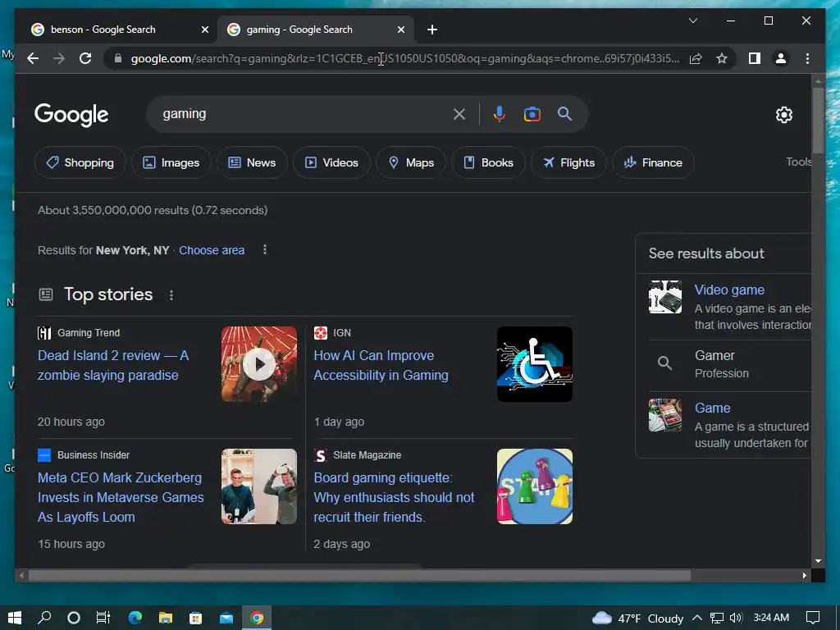Start voice search with microphone
The image size is (840, 630).
(500, 114)
